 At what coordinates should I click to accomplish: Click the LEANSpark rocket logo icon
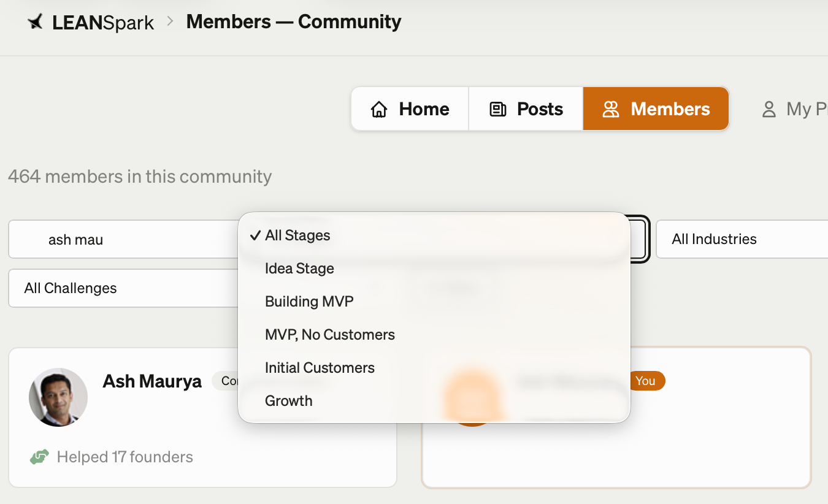pos(36,21)
